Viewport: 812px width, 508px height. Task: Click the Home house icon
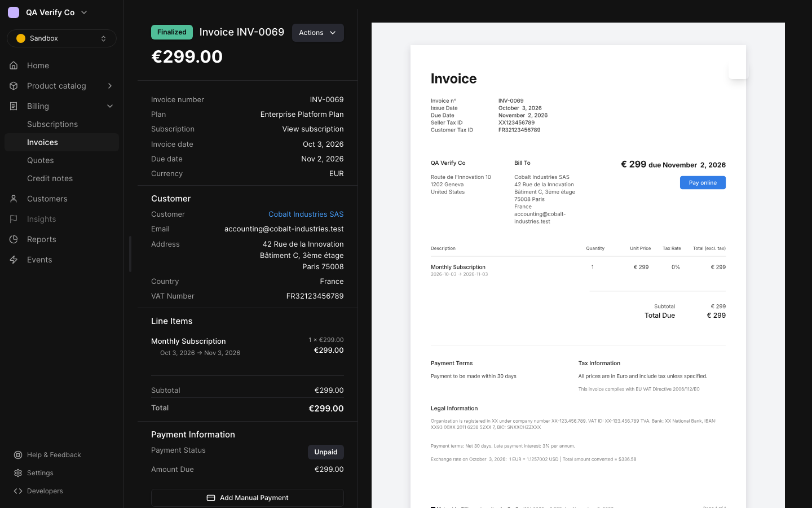14,65
